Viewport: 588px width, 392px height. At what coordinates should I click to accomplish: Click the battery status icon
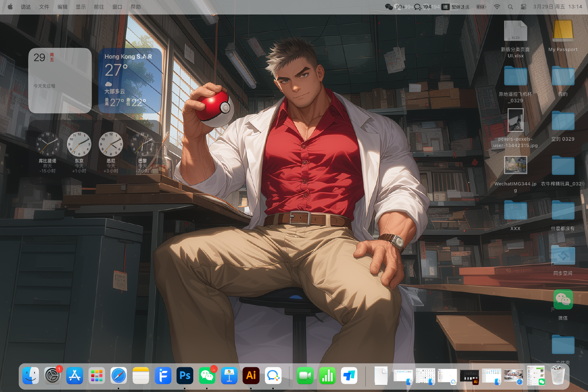[481, 7]
